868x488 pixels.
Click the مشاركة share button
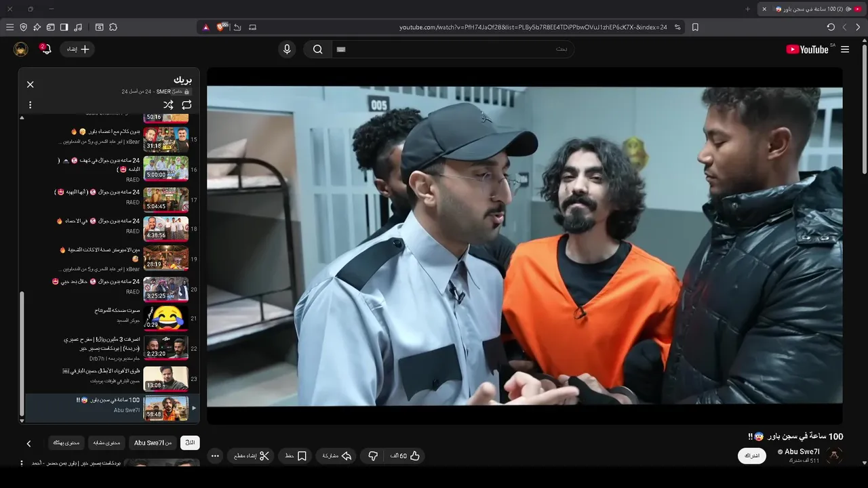(x=337, y=456)
